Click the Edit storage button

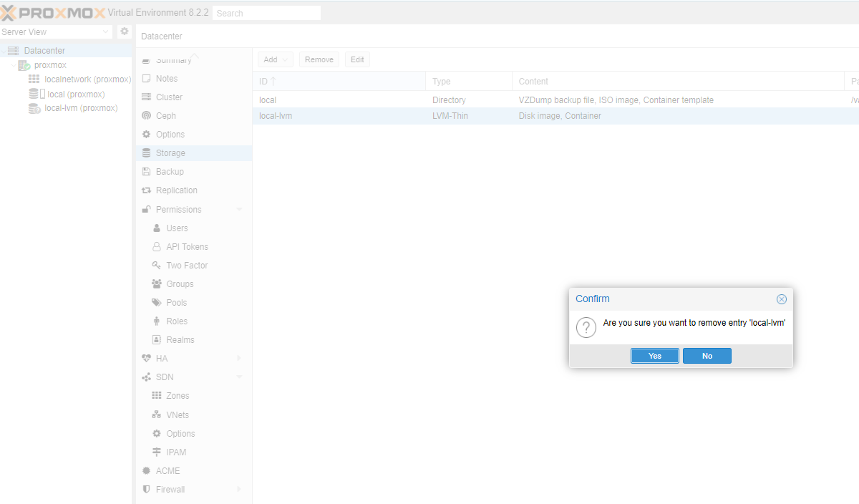[357, 60]
